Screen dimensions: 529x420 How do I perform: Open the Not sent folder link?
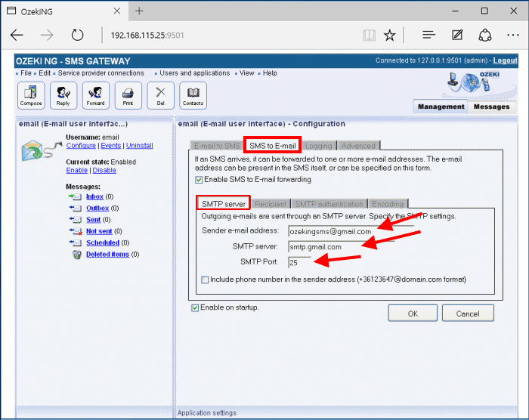(99, 231)
